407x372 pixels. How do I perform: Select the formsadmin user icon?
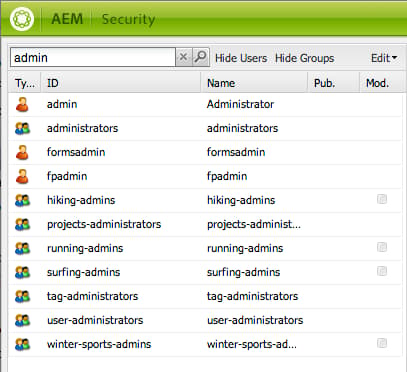point(22,152)
